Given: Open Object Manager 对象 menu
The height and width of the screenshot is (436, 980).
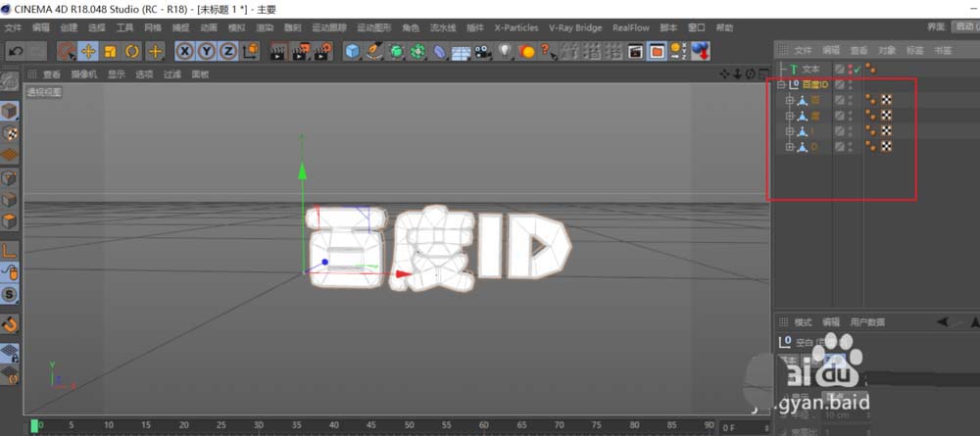Looking at the screenshot, I should point(886,51).
